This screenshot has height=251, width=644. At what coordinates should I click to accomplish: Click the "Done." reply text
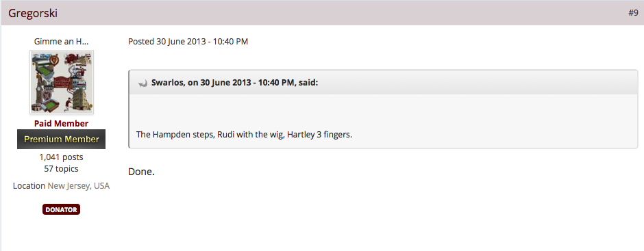point(141,172)
